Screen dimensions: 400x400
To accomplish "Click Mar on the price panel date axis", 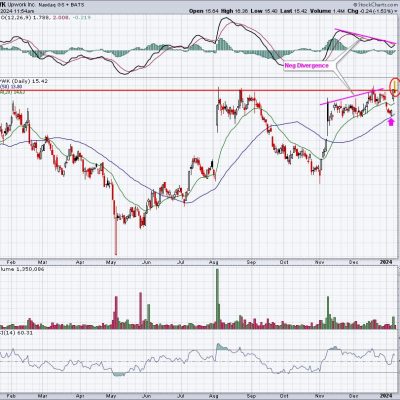I will [x=43, y=262].
